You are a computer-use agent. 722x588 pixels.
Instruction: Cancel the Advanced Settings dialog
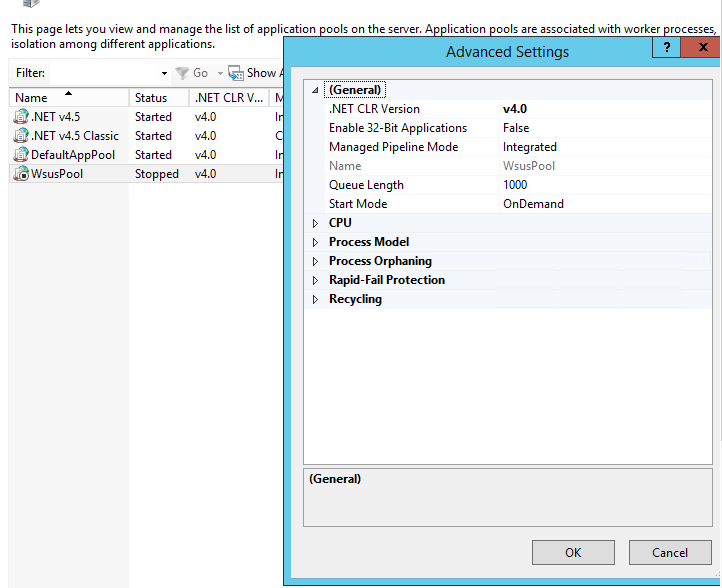tap(670, 552)
